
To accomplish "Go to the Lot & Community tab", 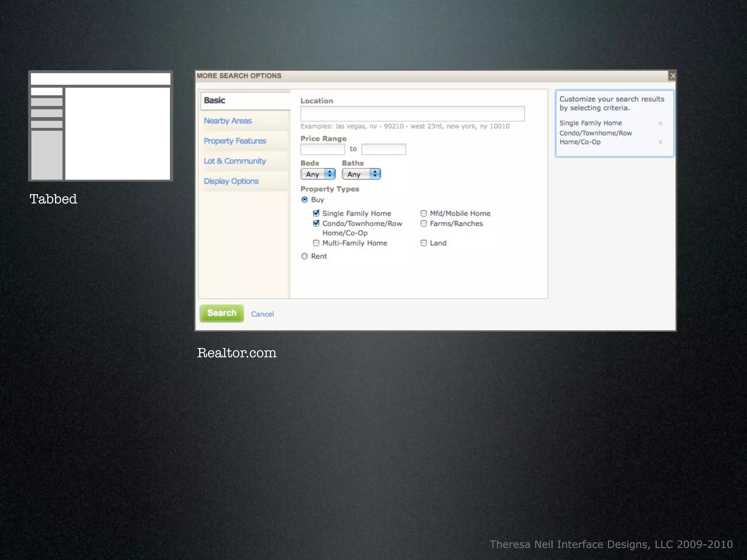I will tap(235, 161).
